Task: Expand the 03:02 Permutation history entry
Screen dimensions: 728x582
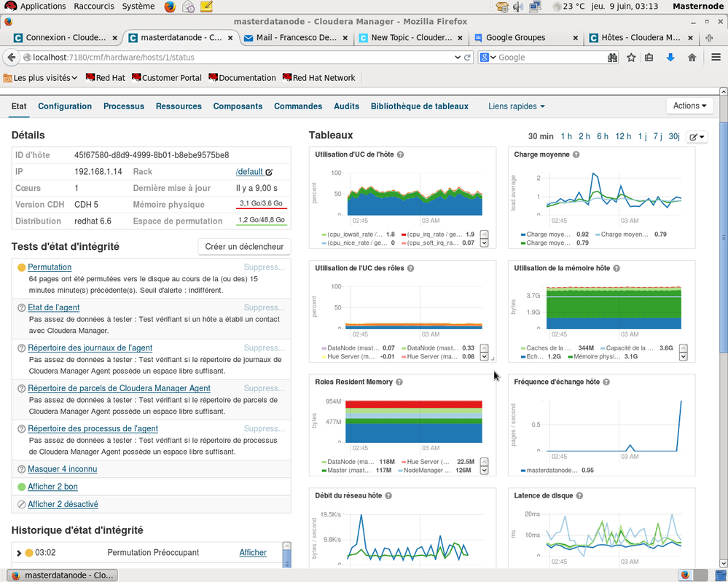Action: pyautogui.click(x=19, y=553)
